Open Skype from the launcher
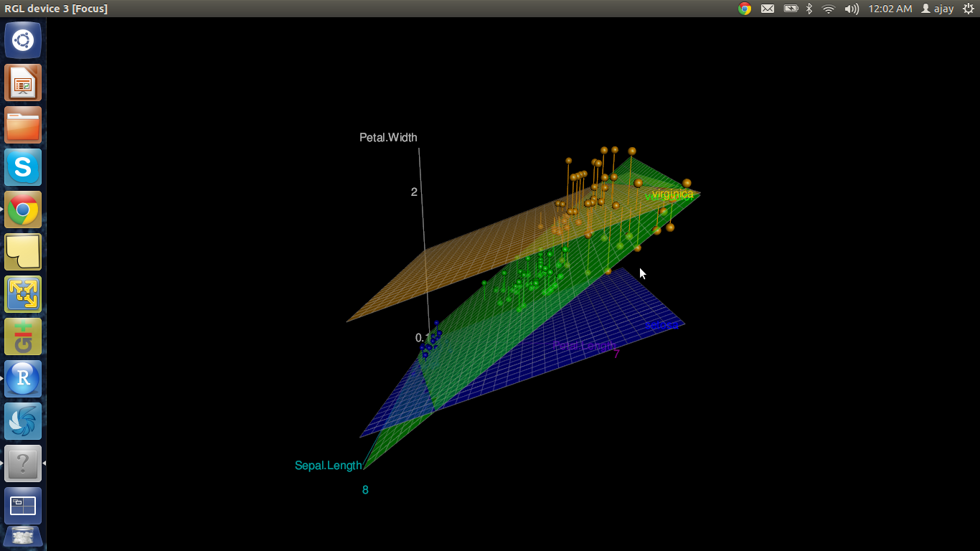Image resolution: width=980 pixels, height=551 pixels. tap(23, 167)
